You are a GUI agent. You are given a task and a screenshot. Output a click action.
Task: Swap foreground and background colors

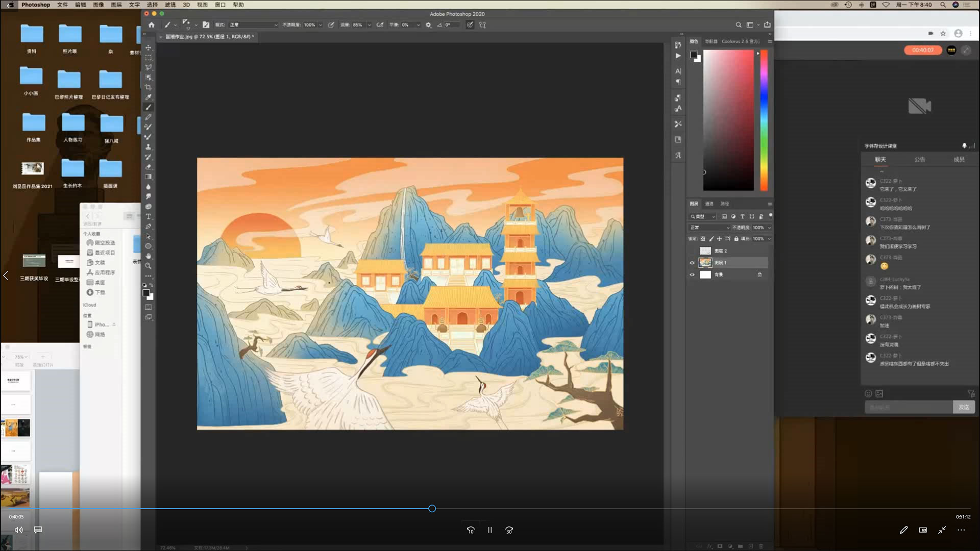click(x=151, y=285)
